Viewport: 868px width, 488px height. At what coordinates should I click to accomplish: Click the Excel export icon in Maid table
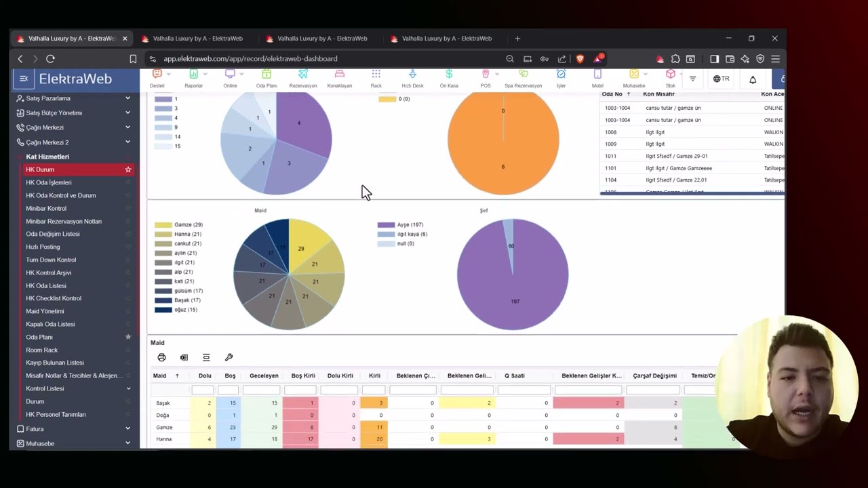184,357
